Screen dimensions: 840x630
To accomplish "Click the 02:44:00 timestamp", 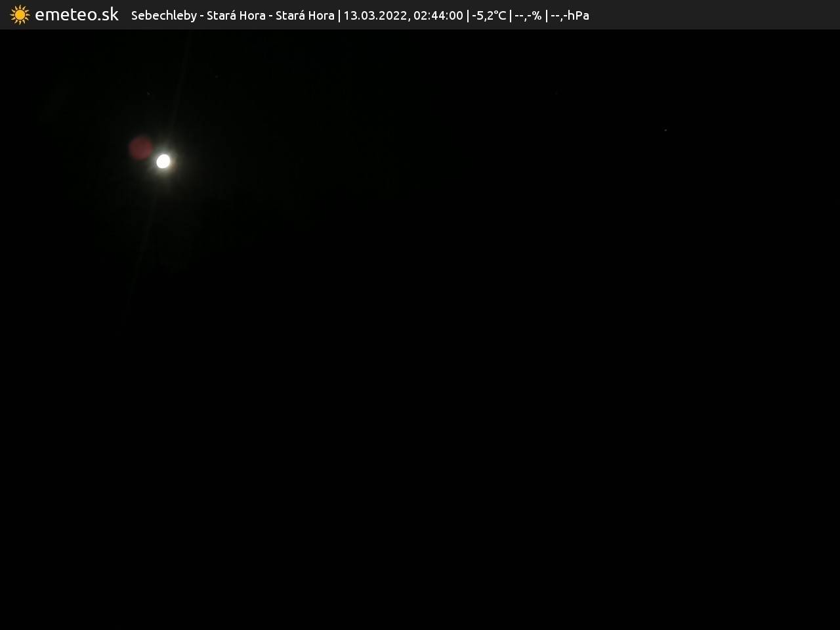I will point(438,15).
